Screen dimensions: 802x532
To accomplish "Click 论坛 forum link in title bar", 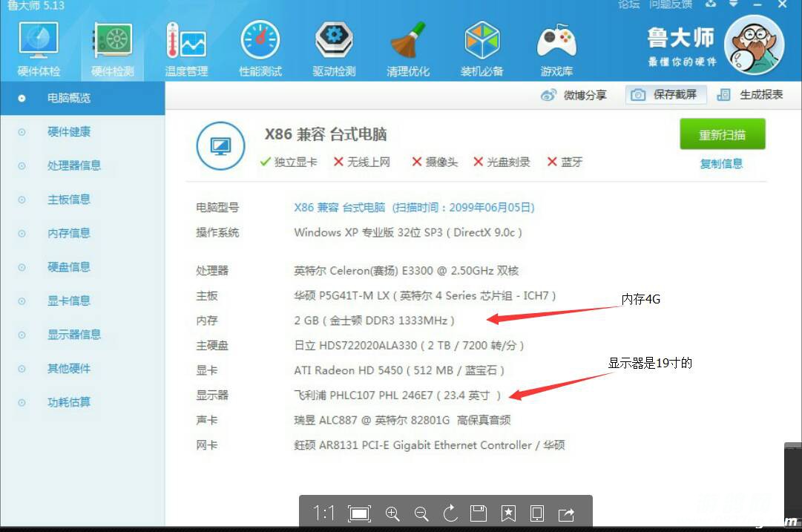I will 628,4.
